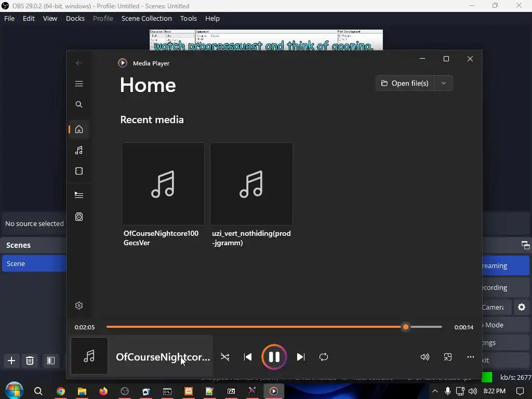Open more options ellipsis in player bar

[471, 357]
